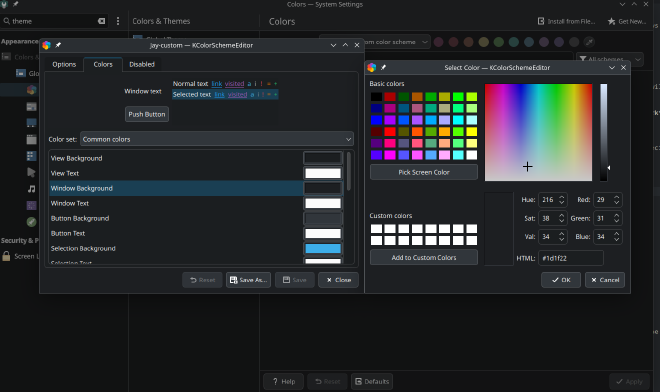660x392 pixels.
Task: Select the Button Text row
Action: coord(176,233)
